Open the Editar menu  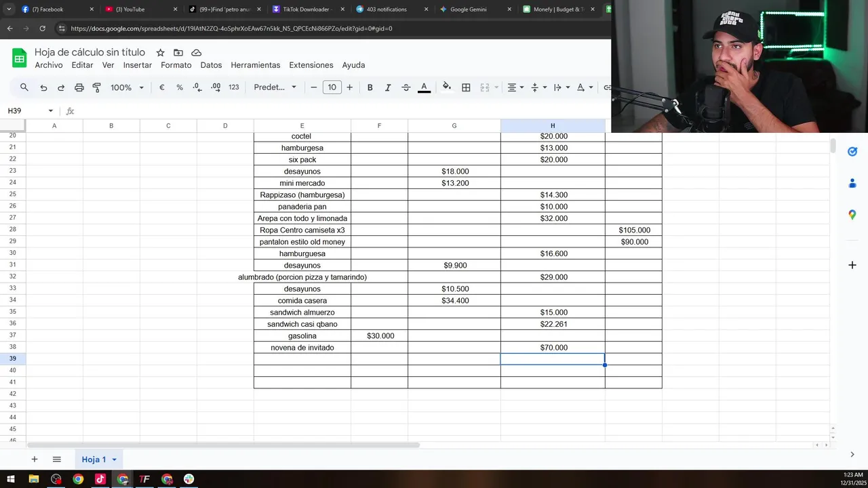pos(83,65)
